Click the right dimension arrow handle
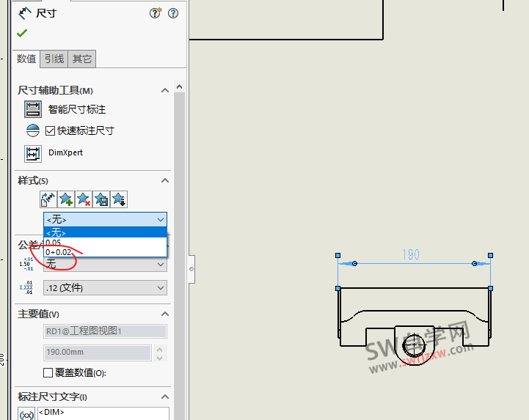 click(x=475, y=264)
